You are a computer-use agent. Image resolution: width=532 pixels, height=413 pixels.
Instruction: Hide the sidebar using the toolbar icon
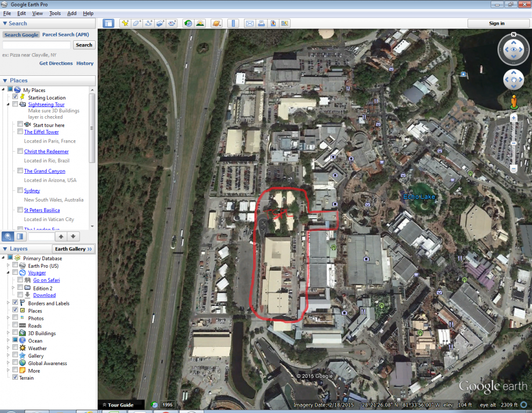tap(109, 24)
